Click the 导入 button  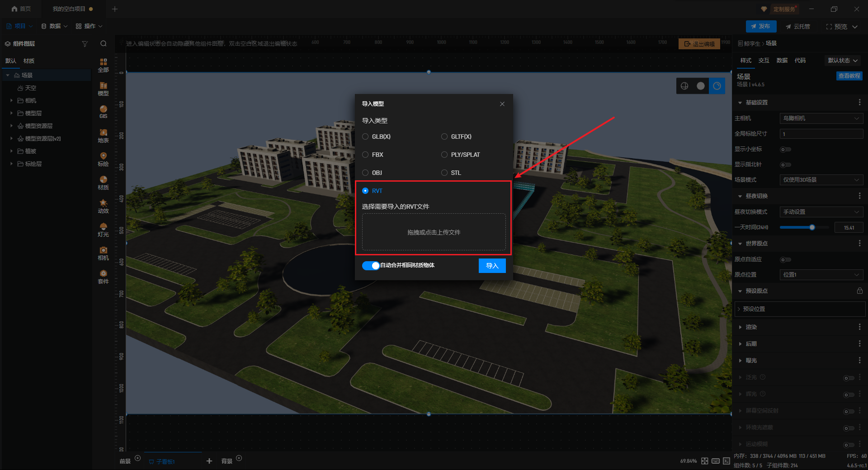coord(492,266)
